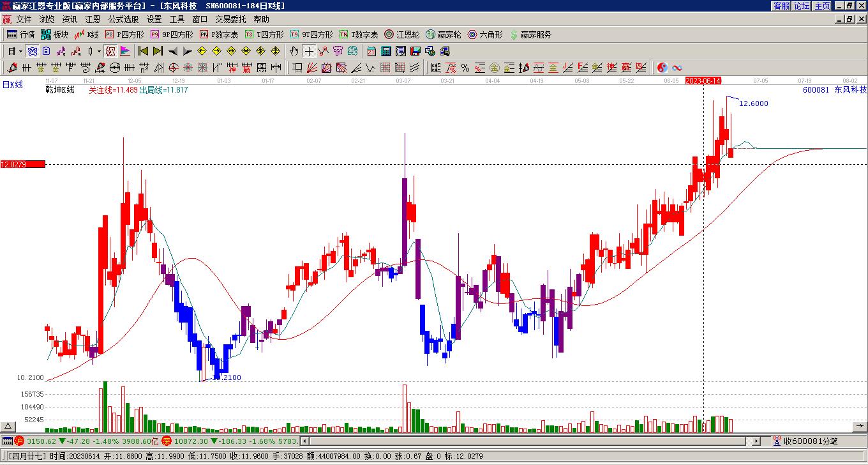Toggle the active indicator button beside period selector
This screenshot has width=868, height=465.
click(32, 51)
